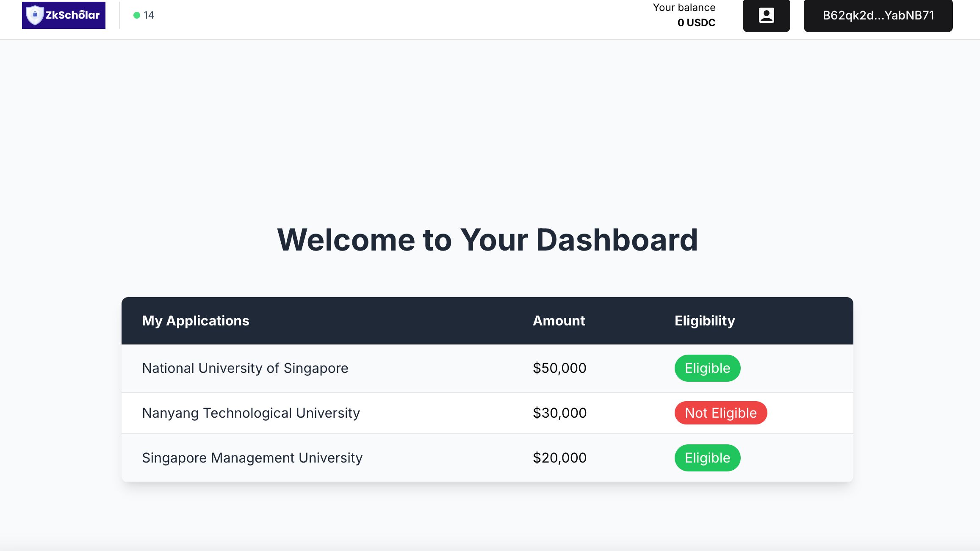Click the Welcome to Your Dashboard heading
The width and height of the screenshot is (980, 551).
click(x=487, y=240)
